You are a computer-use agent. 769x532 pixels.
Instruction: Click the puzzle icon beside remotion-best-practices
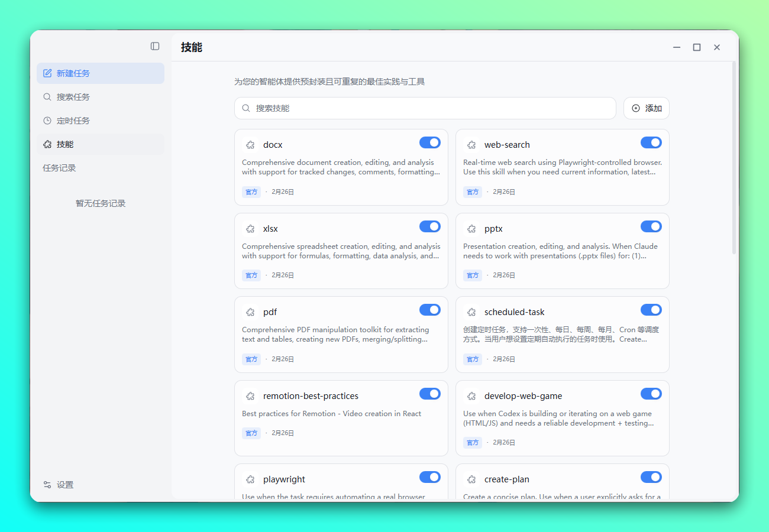(x=250, y=396)
